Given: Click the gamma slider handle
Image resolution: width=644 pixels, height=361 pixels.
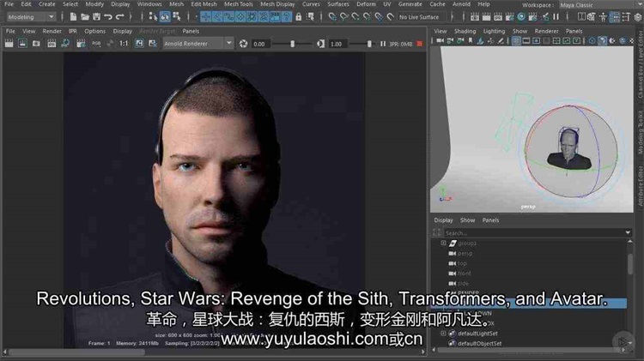Looking at the screenshot, I should point(369,44).
